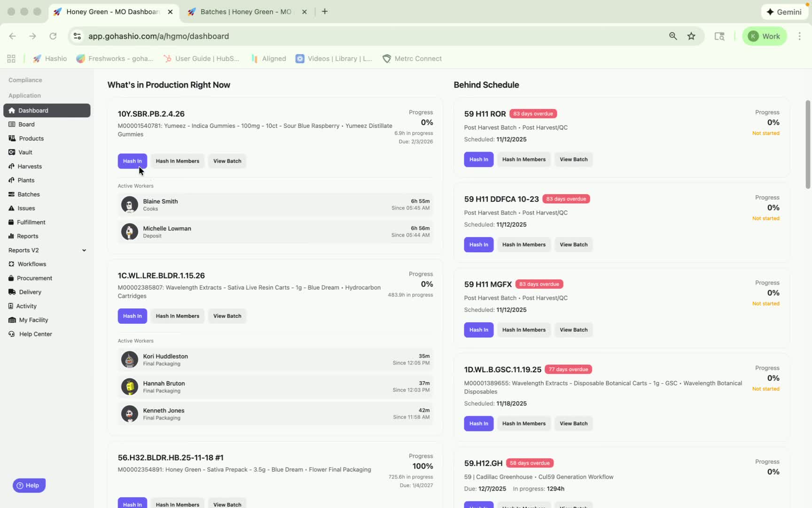Click the site info icon in address bar
Screen dimensions: 812x508
[77, 36]
